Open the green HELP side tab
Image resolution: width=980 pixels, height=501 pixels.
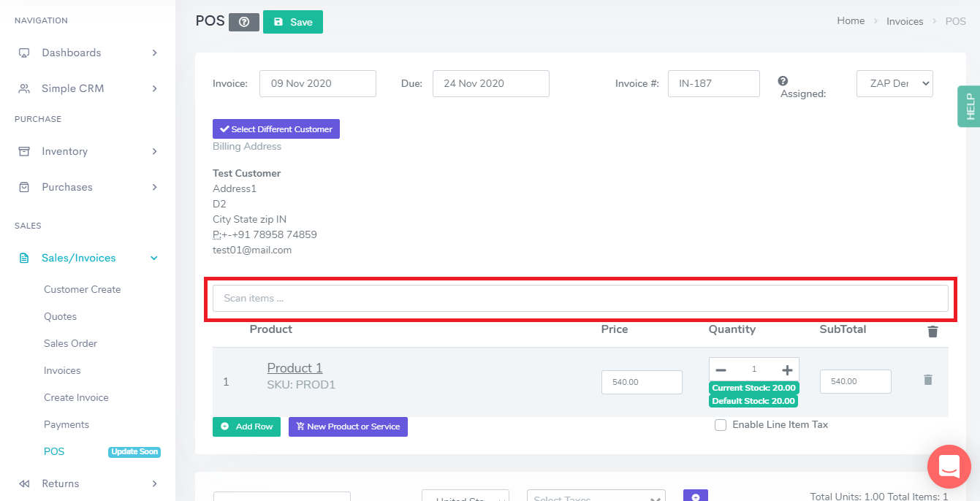[x=969, y=107]
